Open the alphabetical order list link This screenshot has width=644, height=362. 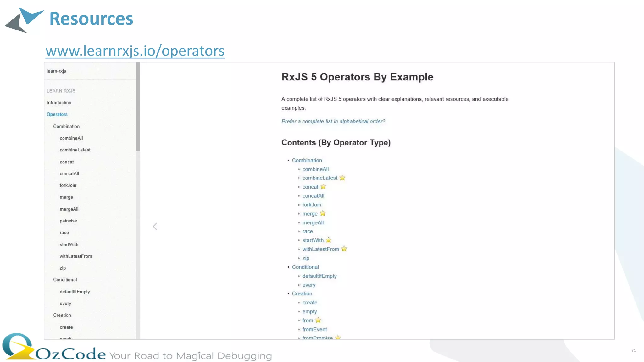point(333,121)
